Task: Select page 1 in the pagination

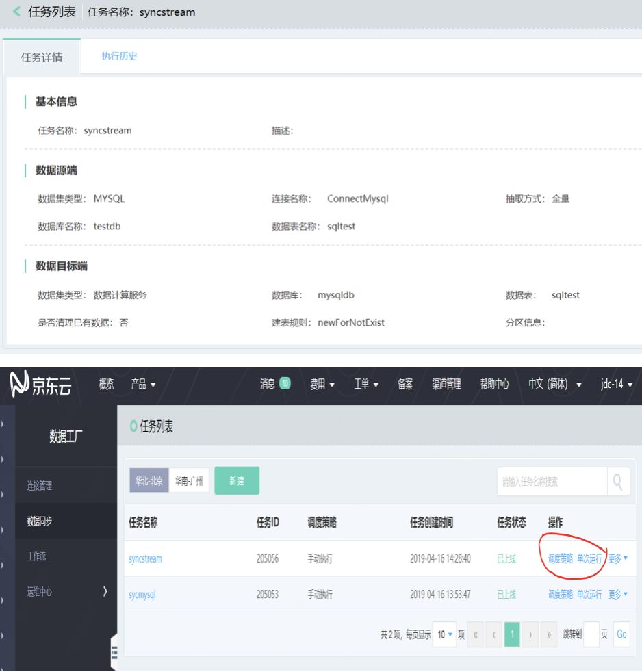Action: click(512, 634)
